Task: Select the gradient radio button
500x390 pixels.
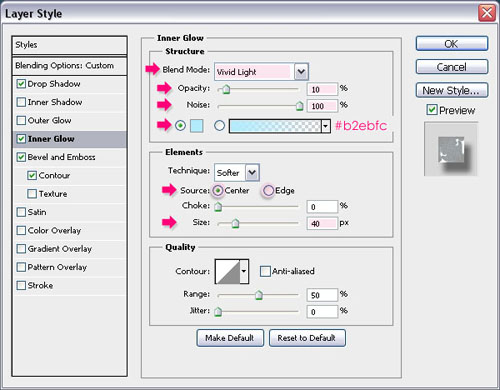Action: pos(219,126)
